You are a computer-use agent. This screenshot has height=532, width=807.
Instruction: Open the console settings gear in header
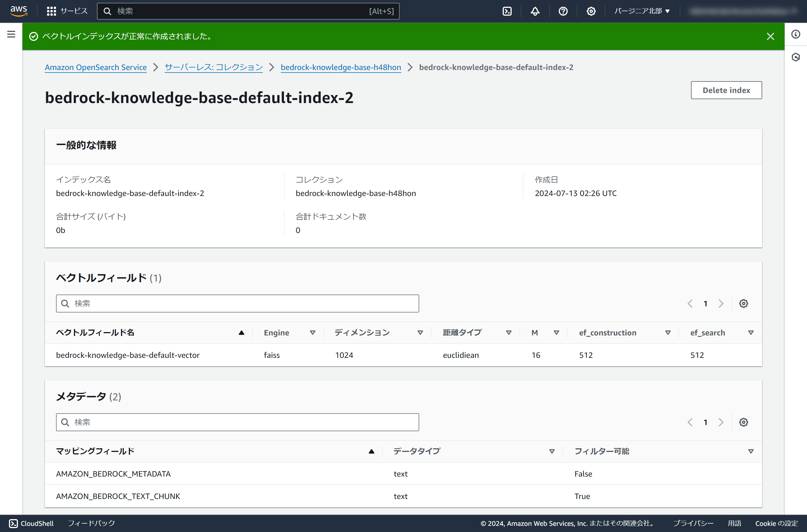tap(591, 11)
